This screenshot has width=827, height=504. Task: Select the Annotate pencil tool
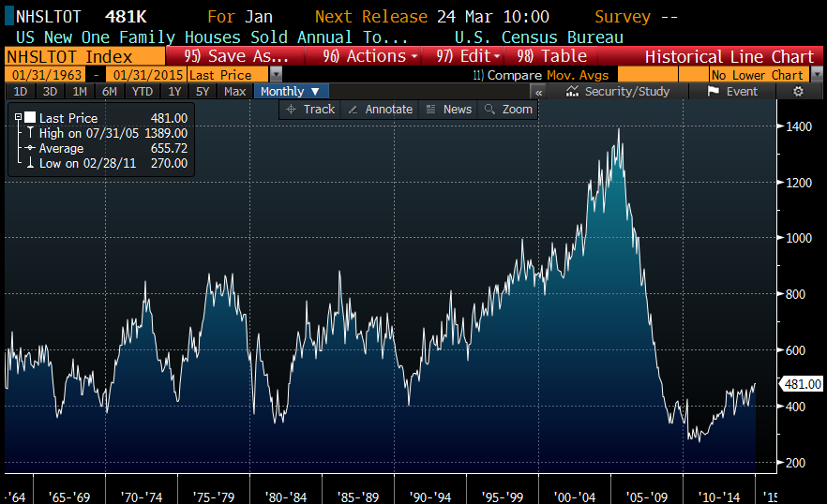(380, 110)
